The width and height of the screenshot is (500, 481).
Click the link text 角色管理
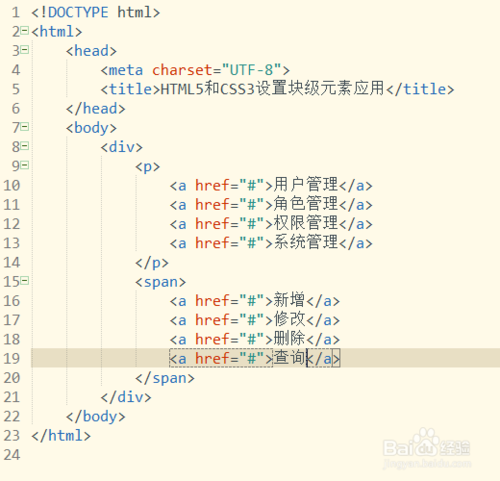(x=306, y=204)
